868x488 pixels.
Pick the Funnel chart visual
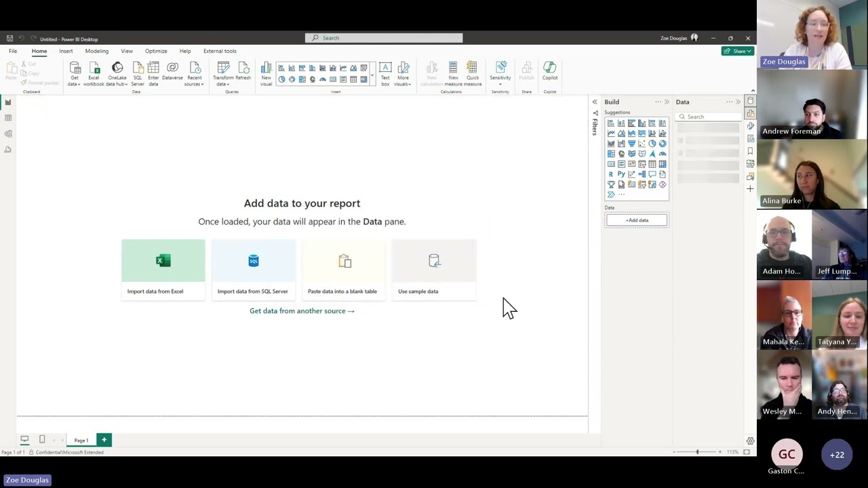click(x=631, y=144)
